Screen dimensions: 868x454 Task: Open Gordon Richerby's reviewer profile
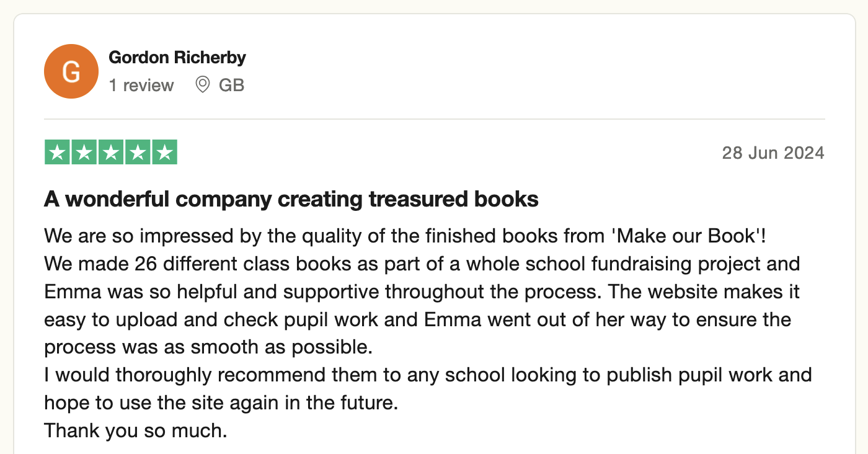(177, 58)
